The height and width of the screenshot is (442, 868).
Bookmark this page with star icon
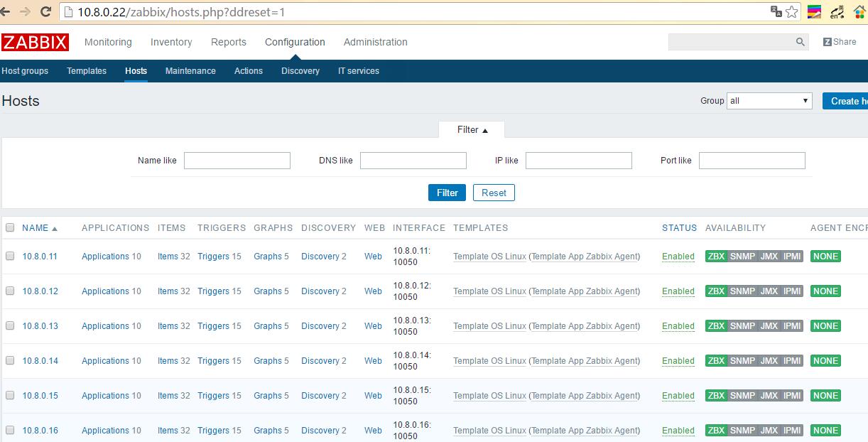(792, 11)
